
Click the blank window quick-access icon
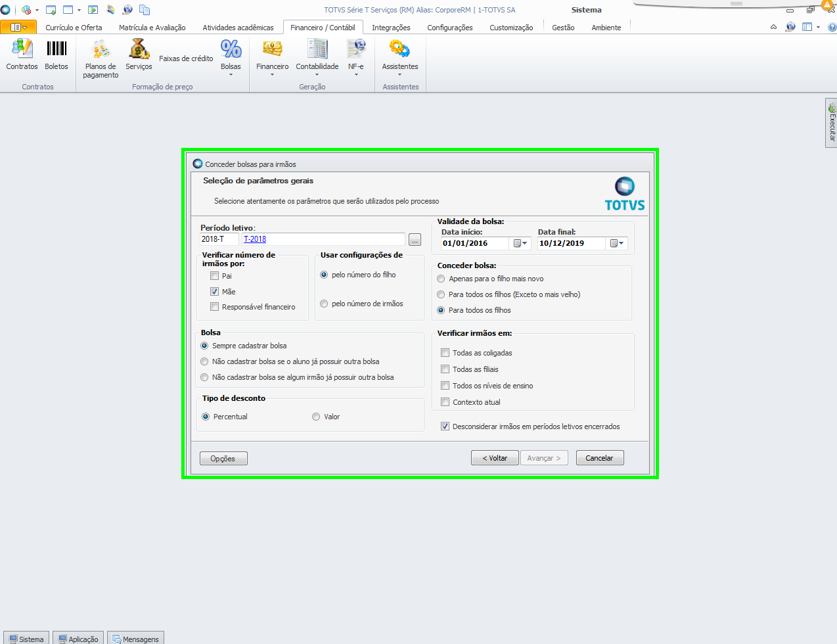click(x=68, y=10)
